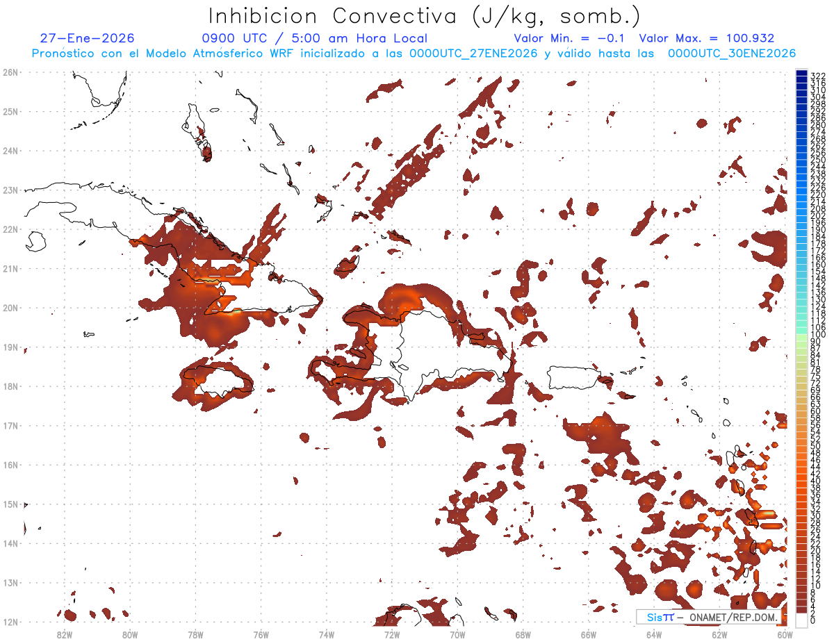Image resolution: width=834 pixels, height=644 pixels.
Task: Click the 74W longitude label
Action: (x=327, y=634)
